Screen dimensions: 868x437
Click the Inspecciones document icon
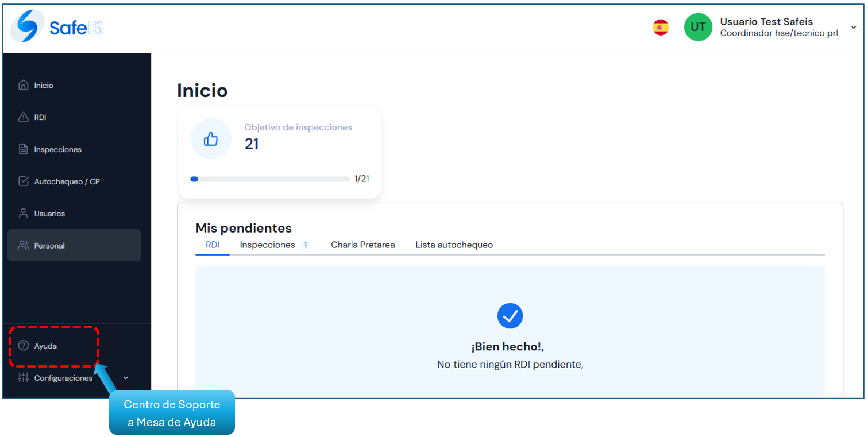coord(24,149)
